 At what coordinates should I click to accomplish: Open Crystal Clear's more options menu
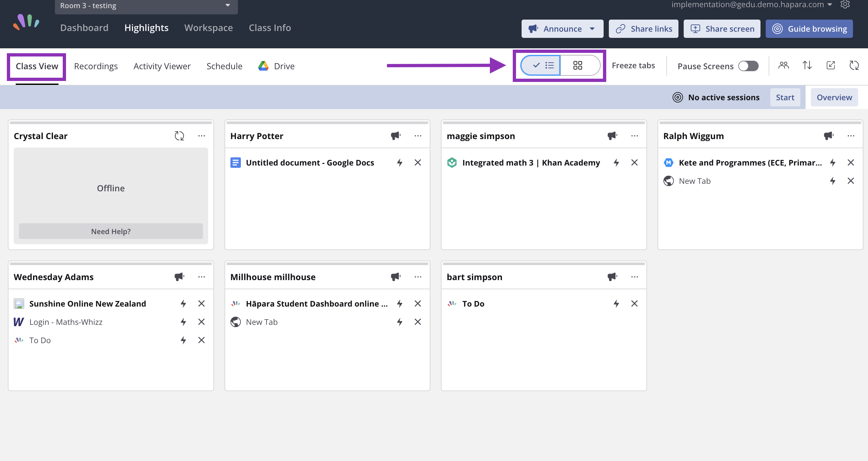(202, 136)
